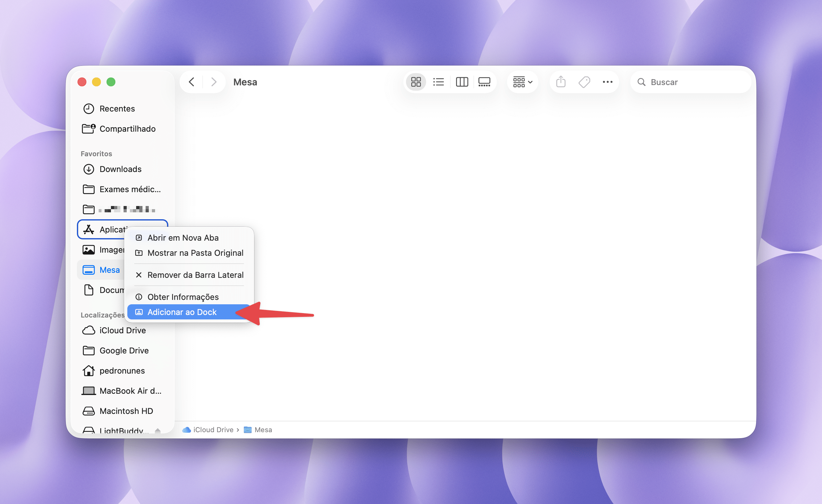Choose Remover da Barra Lateral
822x504 pixels.
coord(195,275)
